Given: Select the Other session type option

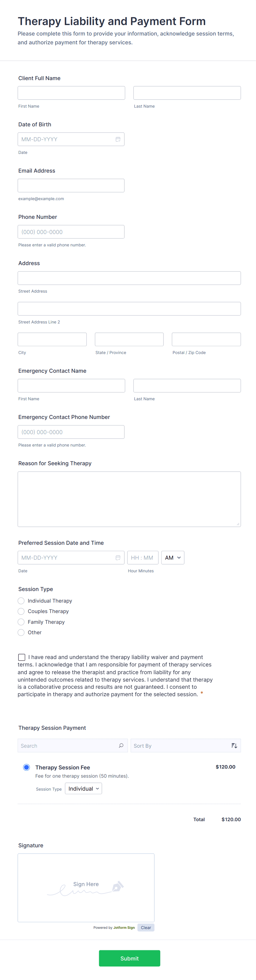Looking at the screenshot, I should tap(21, 632).
